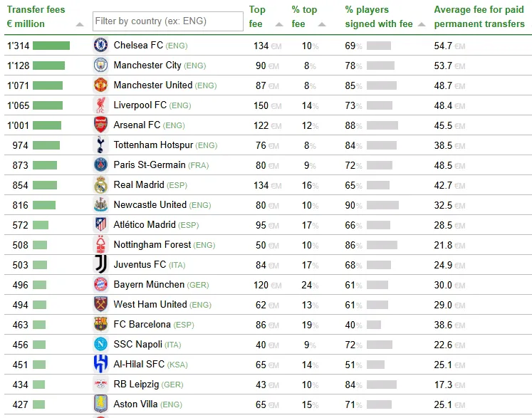Click the Bayern München club crest
The image size is (532, 418).
coord(100,285)
